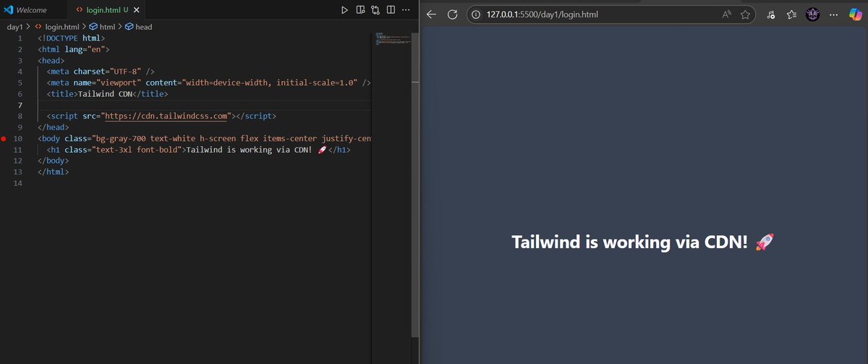Expand the head breadcrumb symbol

[138, 27]
